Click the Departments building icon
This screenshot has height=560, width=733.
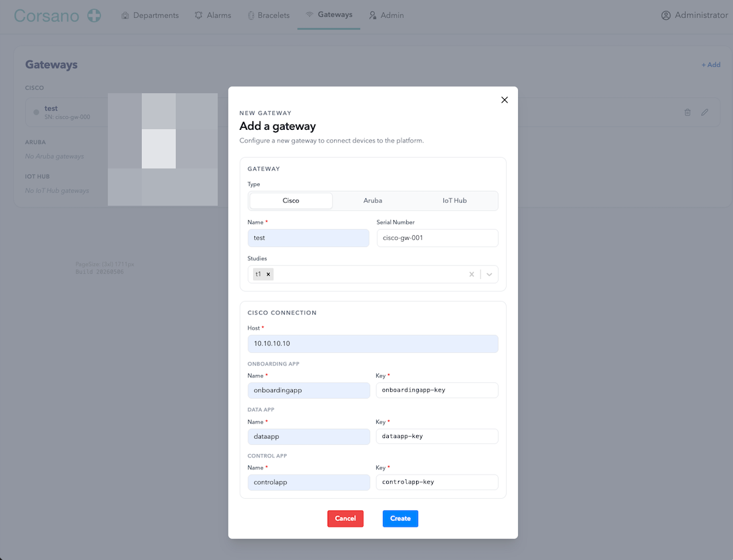point(124,15)
